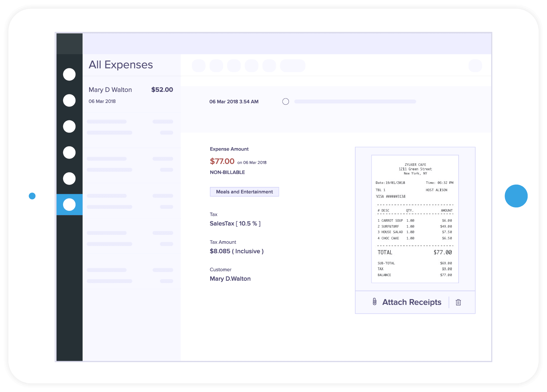Click the progress bar beside the timestamp
Screen dimensions: 547x392
(x=355, y=102)
